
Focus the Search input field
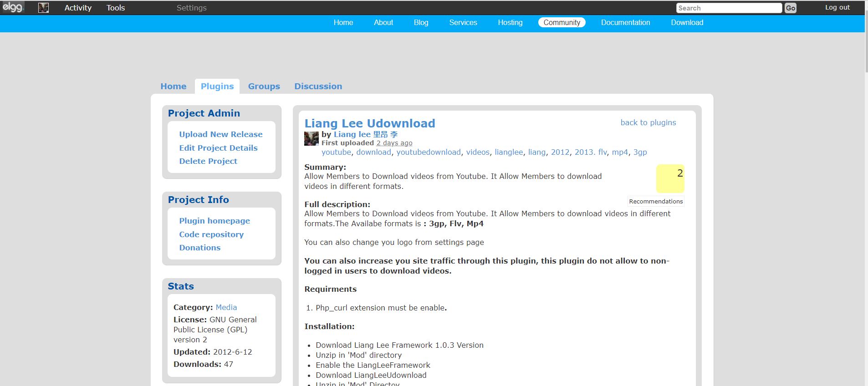pyautogui.click(x=729, y=8)
